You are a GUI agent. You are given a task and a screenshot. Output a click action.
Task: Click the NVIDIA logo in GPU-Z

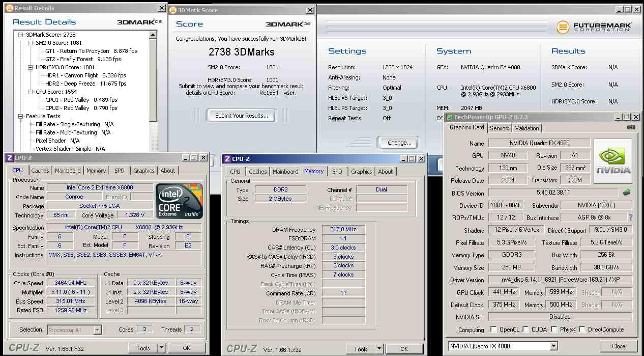click(x=613, y=161)
